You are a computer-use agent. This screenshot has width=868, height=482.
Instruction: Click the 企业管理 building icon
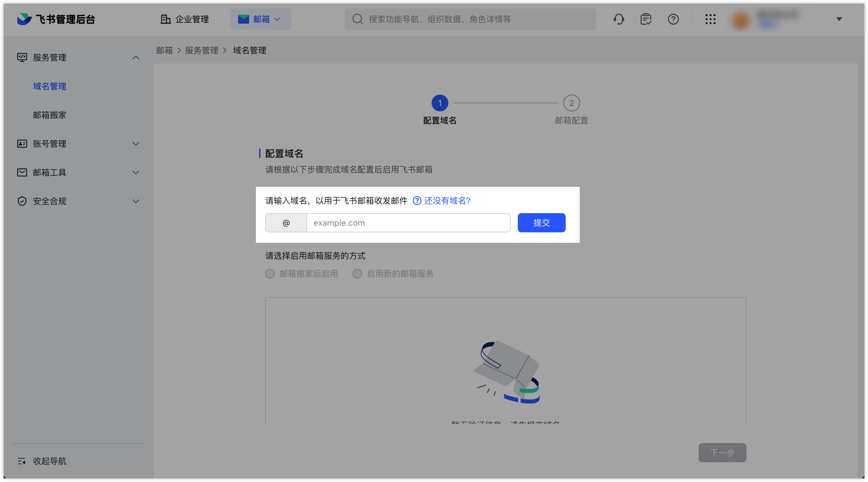[165, 19]
